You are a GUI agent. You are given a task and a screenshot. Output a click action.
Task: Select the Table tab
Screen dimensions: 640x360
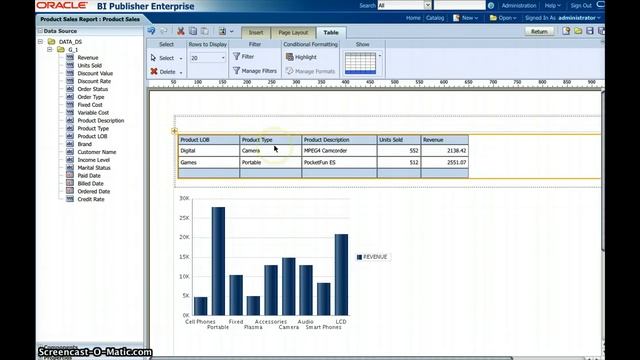[x=331, y=33]
